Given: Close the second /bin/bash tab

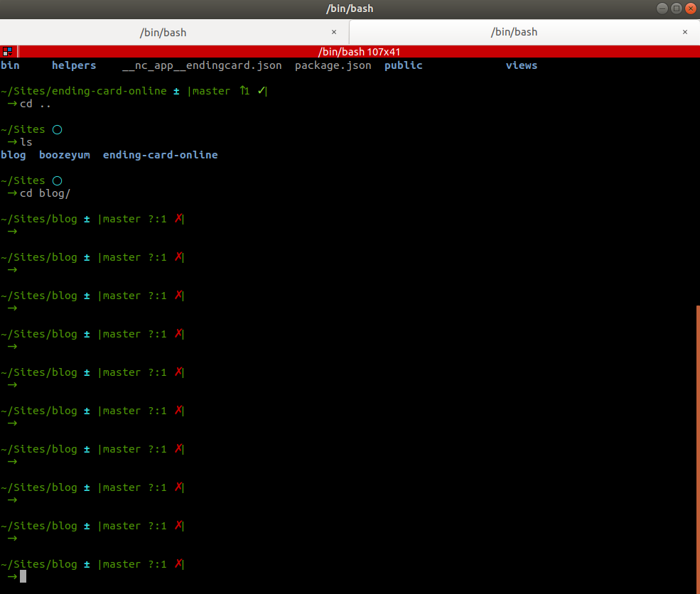Looking at the screenshot, I should [x=685, y=32].
